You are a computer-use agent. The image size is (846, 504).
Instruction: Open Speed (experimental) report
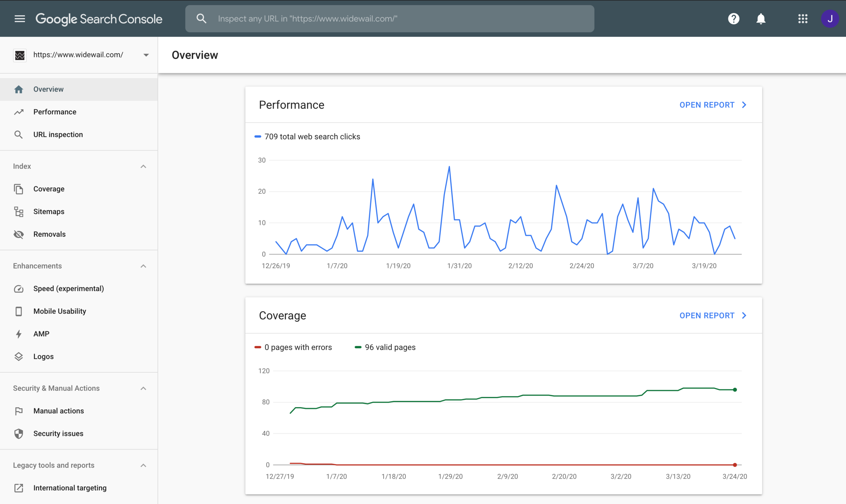coord(79,289)
